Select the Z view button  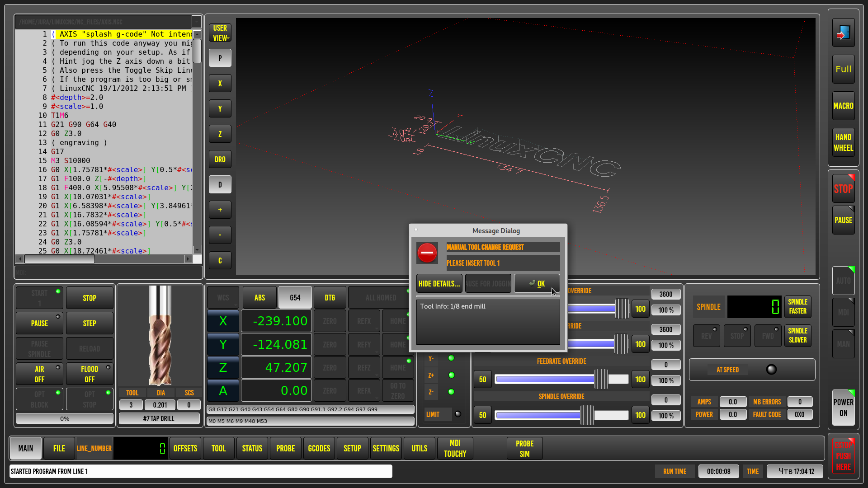point(220,134)
